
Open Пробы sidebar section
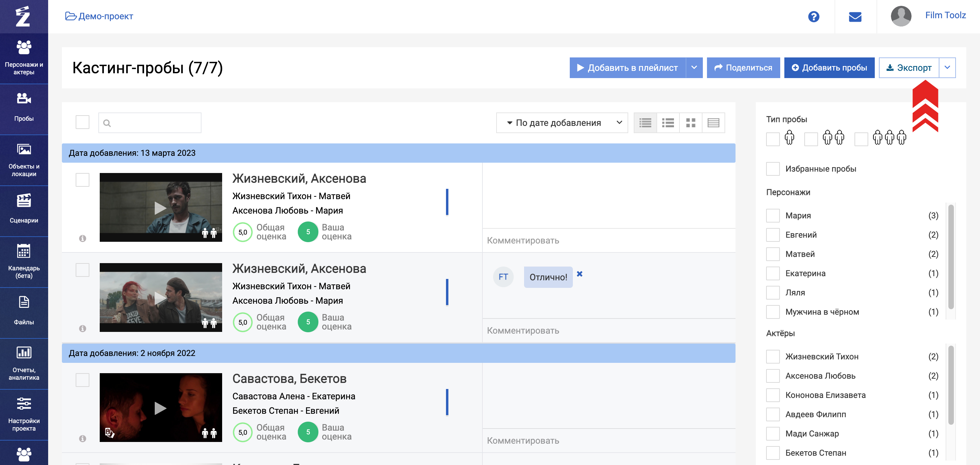click(x=24, y=109)
